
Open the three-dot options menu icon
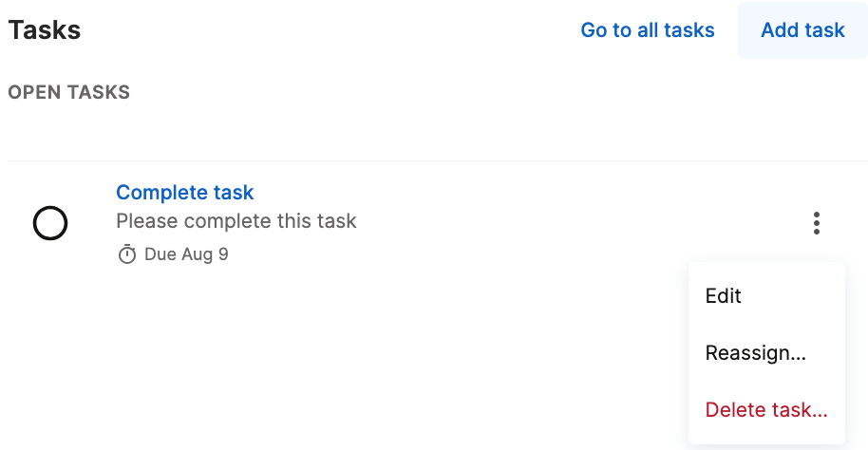pyautogui.click(x=817, y=223)
